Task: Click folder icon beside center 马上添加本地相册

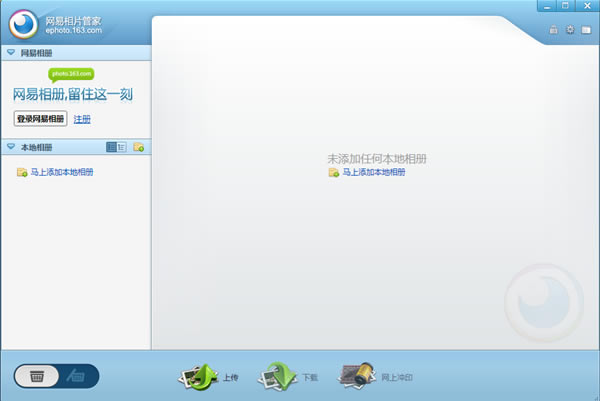Action: [x=334, y=173]
